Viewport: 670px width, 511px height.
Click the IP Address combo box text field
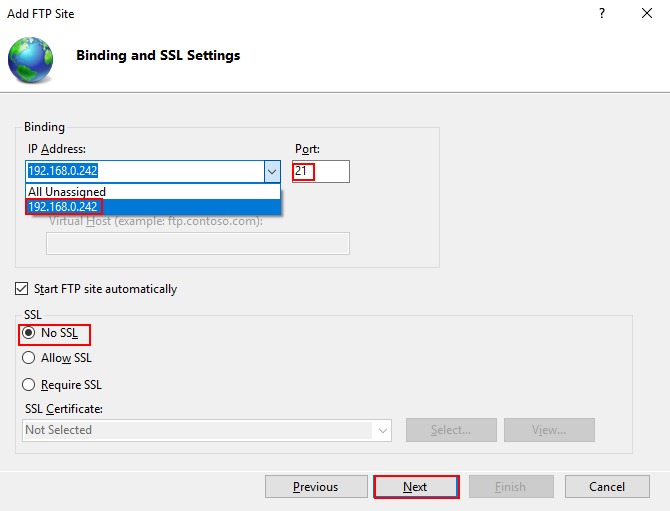pyautogui.click(x=144, y=171)
